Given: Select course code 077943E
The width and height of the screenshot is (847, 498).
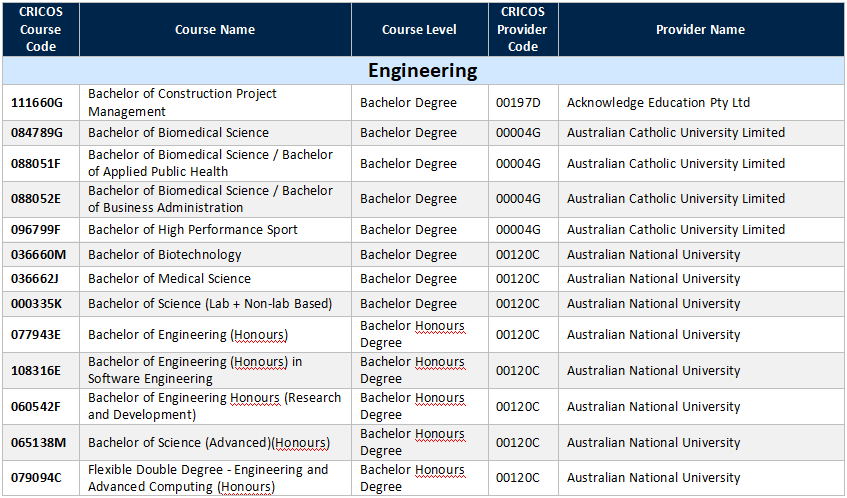Looking at the screenshot, I should (36, 335).
